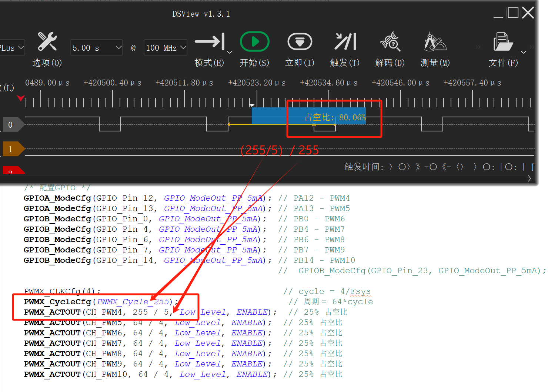Click the red trigger marker on ruler
The width and height of the screenshot is (548, 392).
point(21,98)
